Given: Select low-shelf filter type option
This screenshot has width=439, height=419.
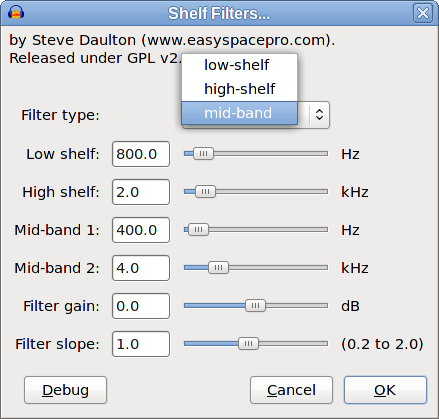Looking at the screenshot, I should tap(239, 65).
